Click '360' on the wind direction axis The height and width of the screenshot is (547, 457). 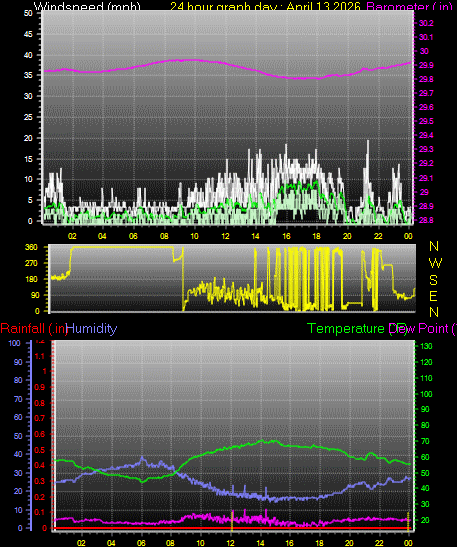[31, 247]
